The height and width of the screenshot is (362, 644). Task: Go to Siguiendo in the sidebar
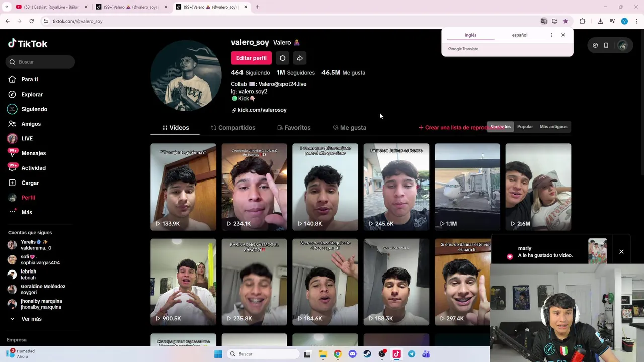point(34,109)
